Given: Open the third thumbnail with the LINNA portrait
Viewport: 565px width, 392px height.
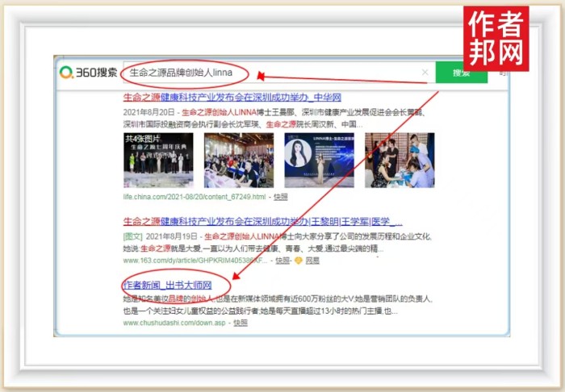Looking at the screenshot, I should coord(318,160).
